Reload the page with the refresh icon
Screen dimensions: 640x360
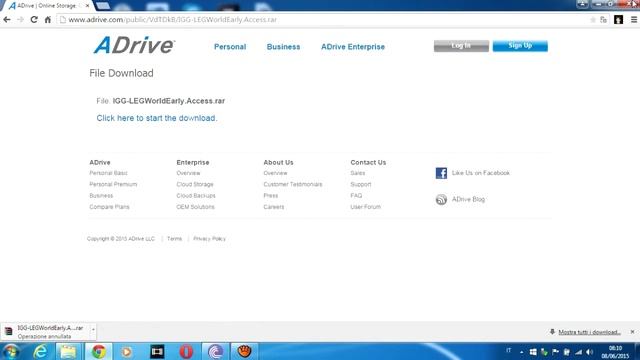[34, 19]
